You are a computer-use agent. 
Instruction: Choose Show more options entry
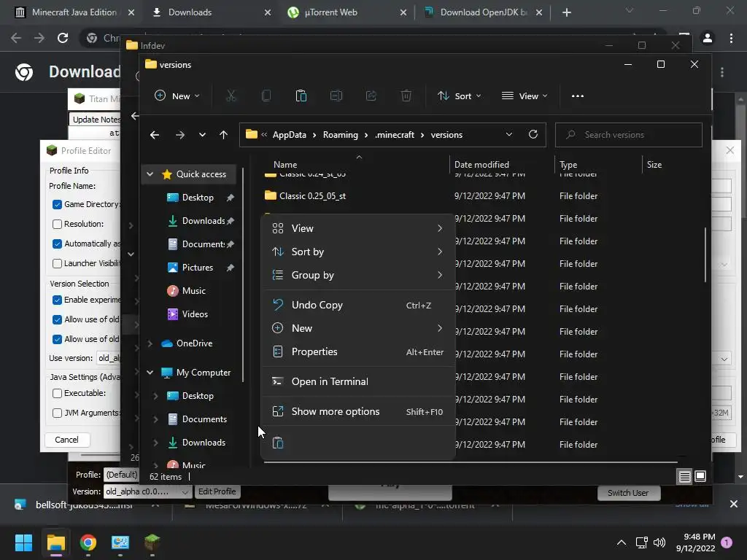coord(357,412)
